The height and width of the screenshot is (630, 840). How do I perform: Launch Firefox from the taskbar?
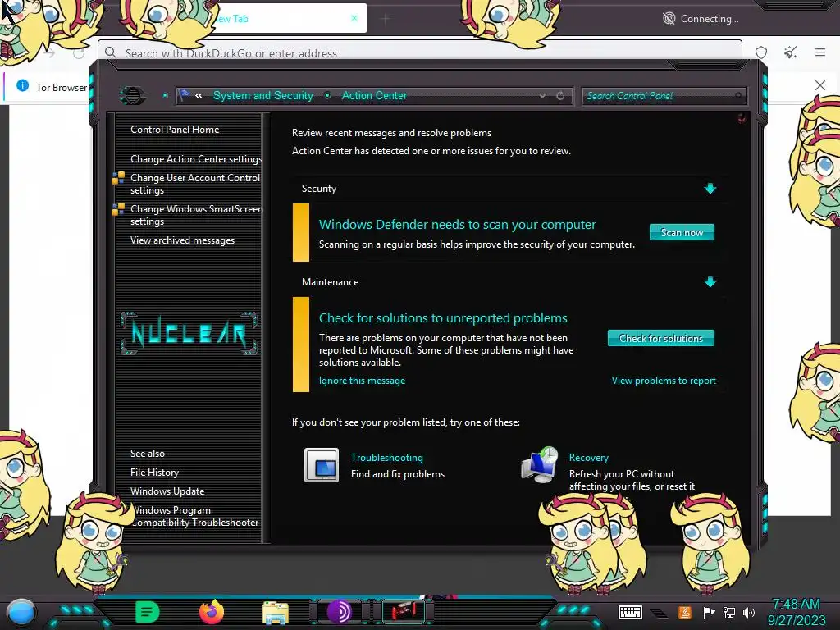212,612
